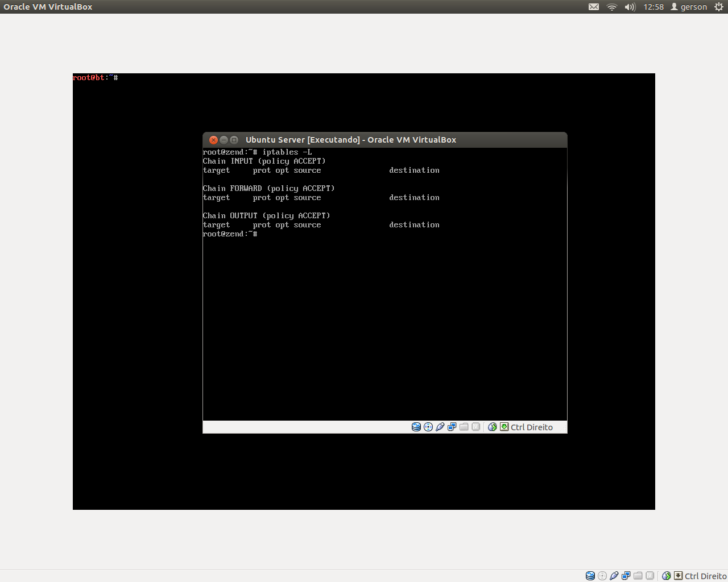Click 'Chain INPUT (policy ACCEPT)' line
The height and width of the screenshot is (582, 728).
(264, 161)
